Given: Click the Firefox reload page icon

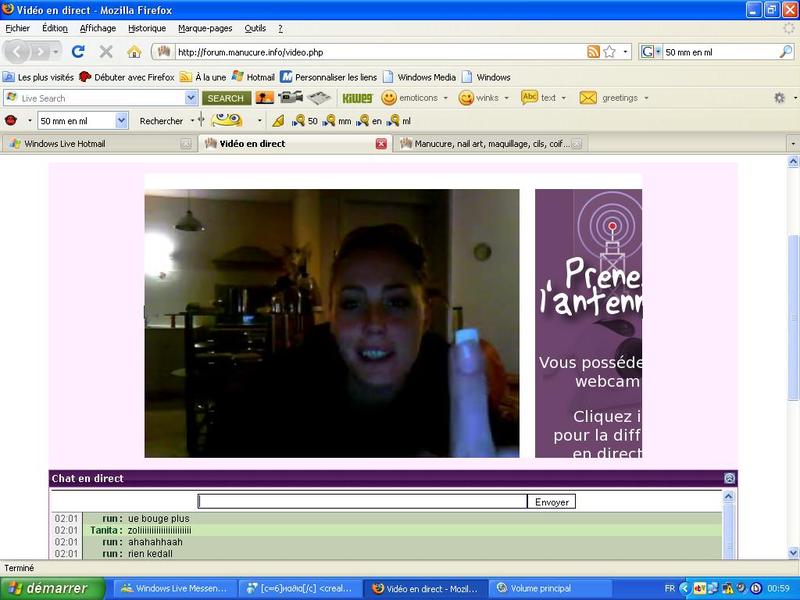Looking at the screenshot, I should pyautogui.click(x=78, y=51).
